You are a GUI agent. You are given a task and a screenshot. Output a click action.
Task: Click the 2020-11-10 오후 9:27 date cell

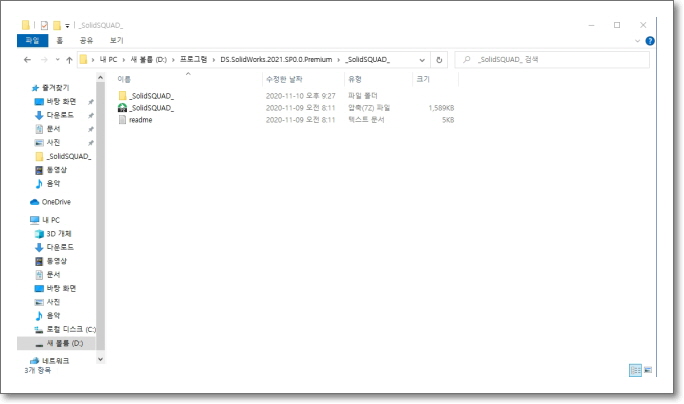click(301, 96)
